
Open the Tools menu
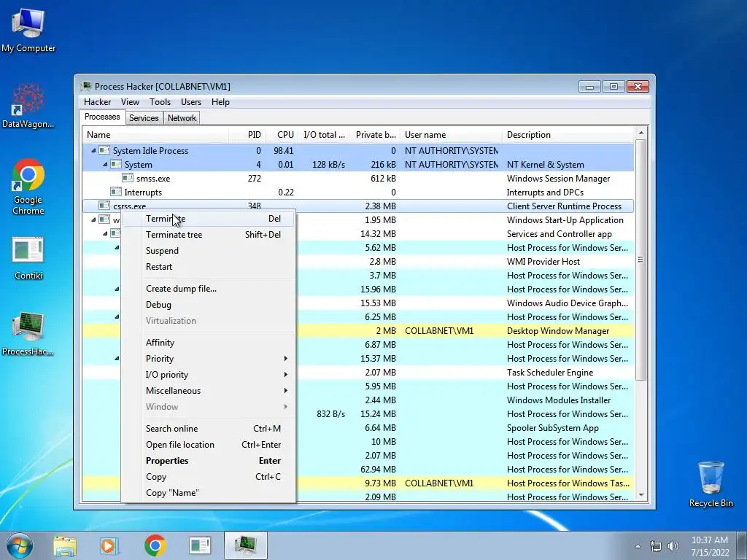160,102
